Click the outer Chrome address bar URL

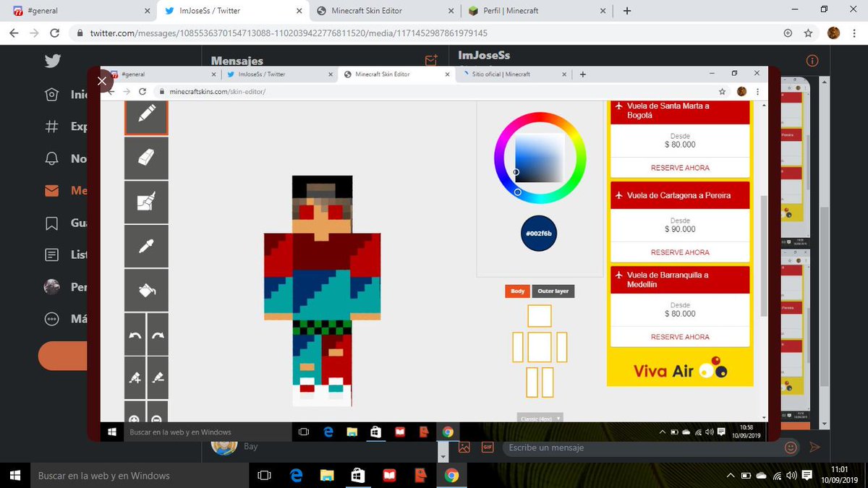tap(289, 33)
